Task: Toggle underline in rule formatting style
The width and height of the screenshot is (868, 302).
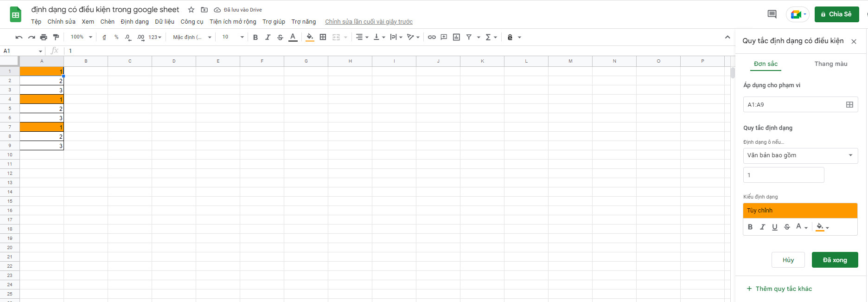Action: [774, 227]
